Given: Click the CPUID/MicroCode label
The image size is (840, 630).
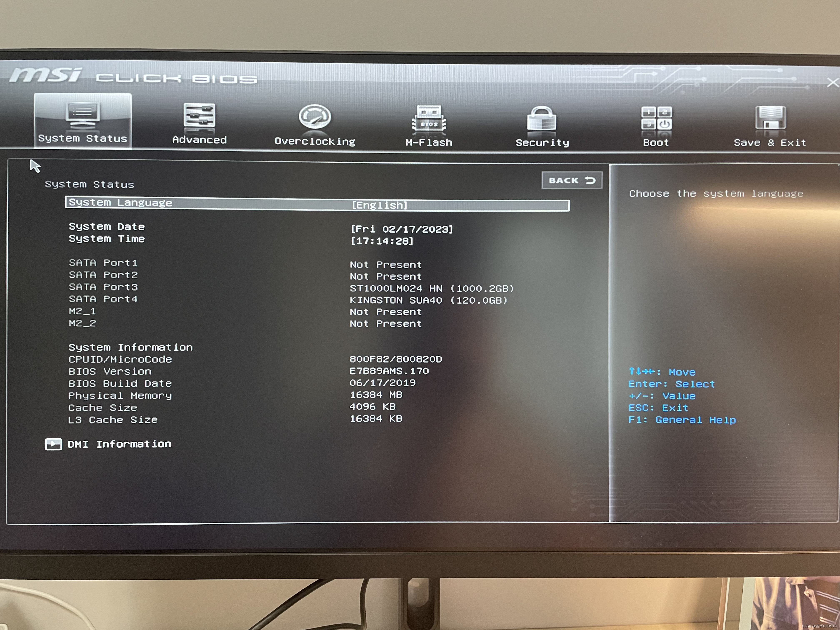Looking at the screenshot, I should coord(120,359).
